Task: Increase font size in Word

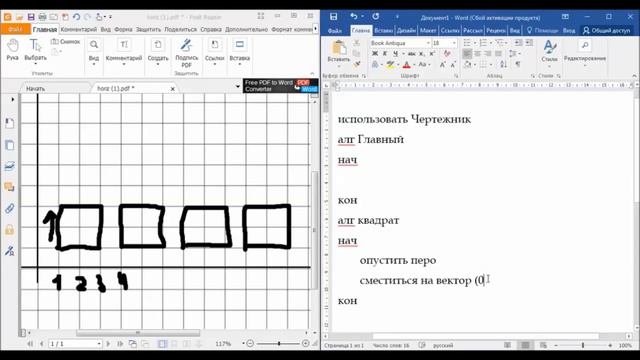Action: click(x=443, y=64)
